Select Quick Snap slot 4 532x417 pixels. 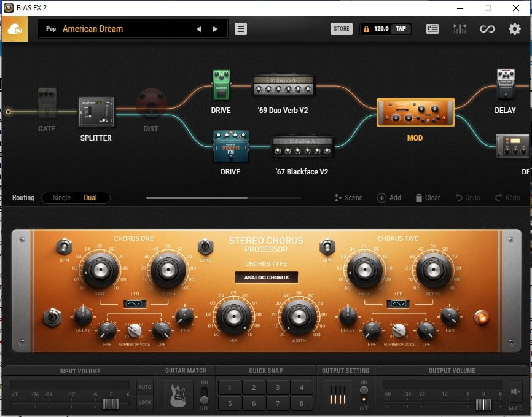click(302, 388)
